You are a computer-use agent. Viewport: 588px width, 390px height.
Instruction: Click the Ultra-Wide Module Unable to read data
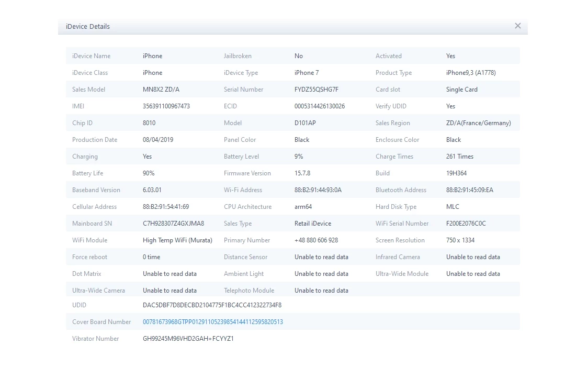pos(473,274)
